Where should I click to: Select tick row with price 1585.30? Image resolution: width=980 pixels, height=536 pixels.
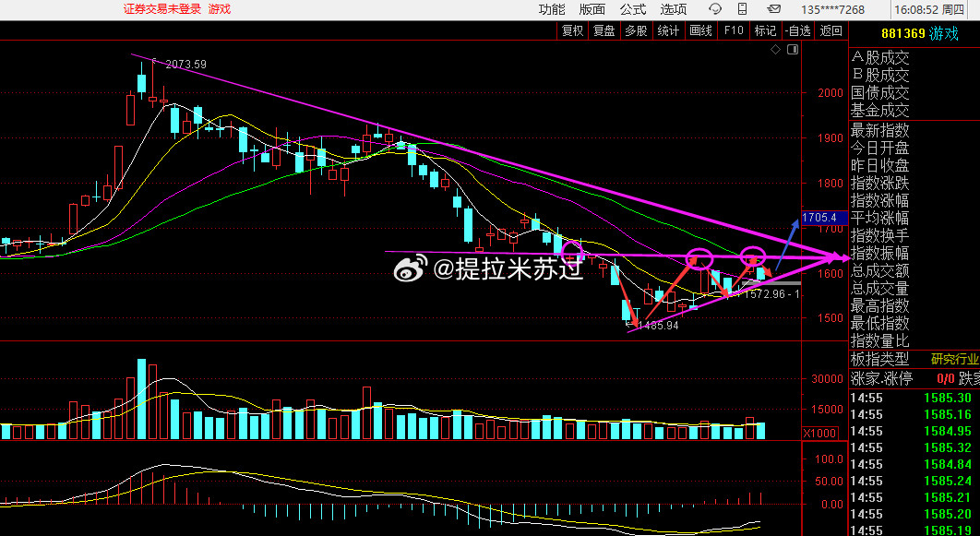click(x=914, y=398)
